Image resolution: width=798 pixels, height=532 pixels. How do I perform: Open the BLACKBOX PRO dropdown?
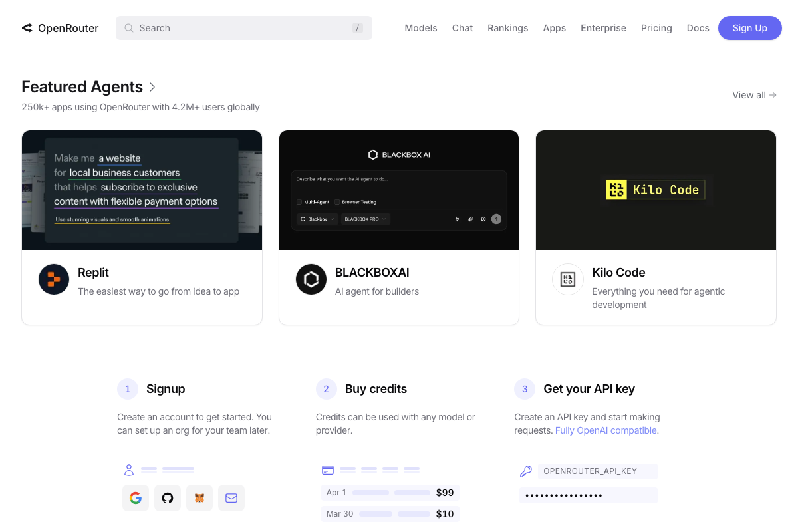366,219
